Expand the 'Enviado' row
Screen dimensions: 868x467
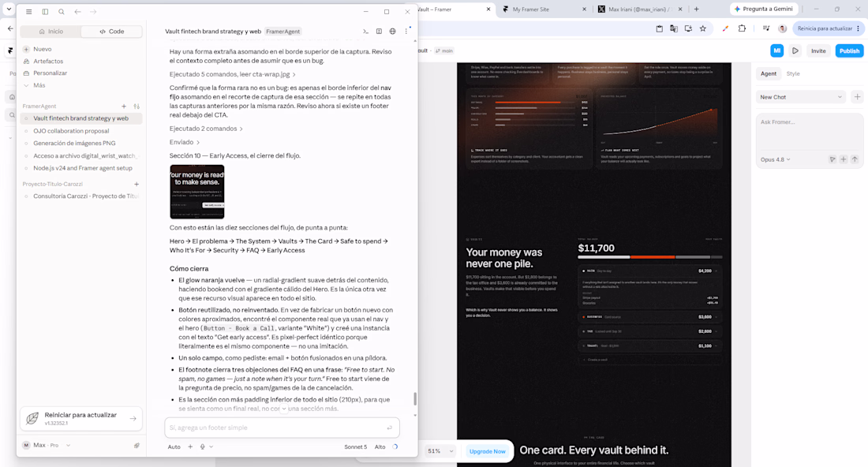(185, 142)
